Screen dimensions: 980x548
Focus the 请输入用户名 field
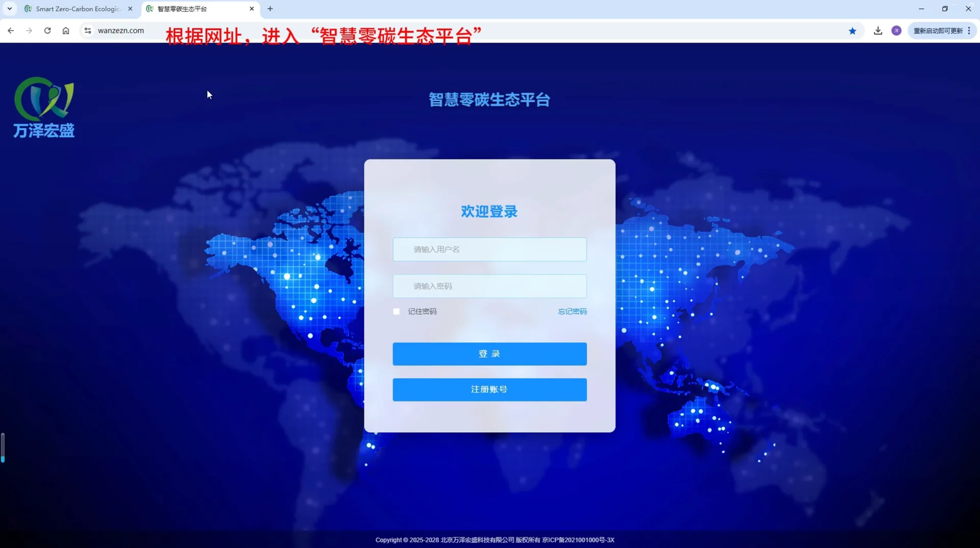(489, 250)
